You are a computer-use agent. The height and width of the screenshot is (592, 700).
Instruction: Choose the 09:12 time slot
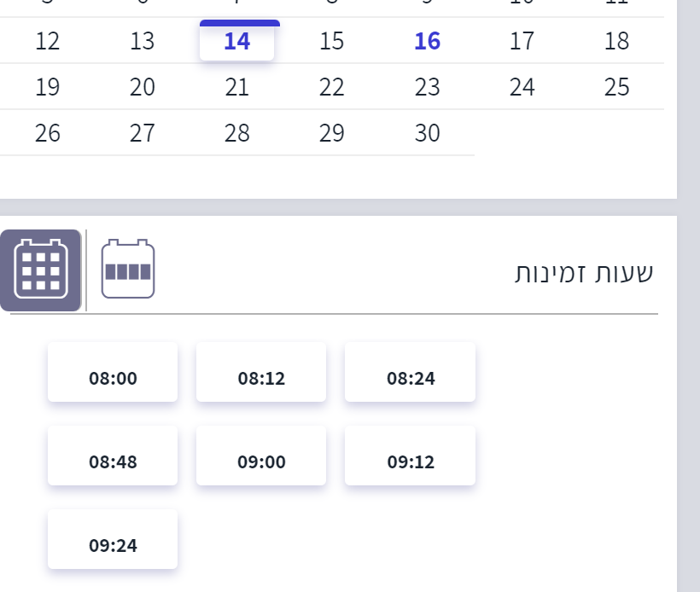410,461
